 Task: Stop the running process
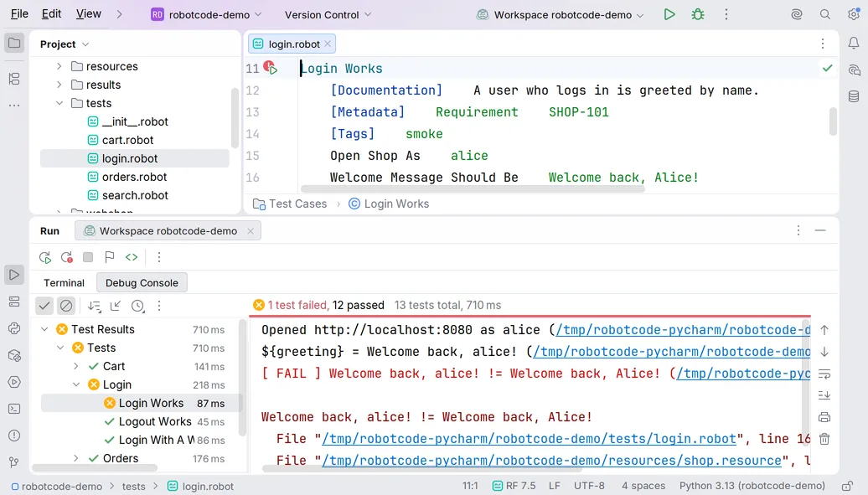coord(88,257)
